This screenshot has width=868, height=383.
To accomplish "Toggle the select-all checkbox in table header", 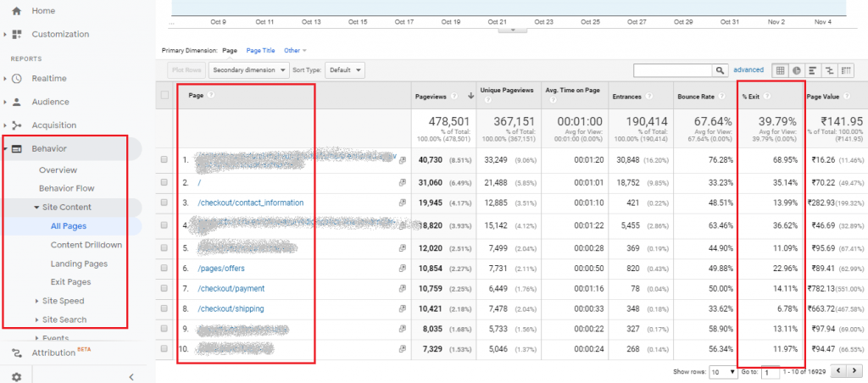I will (164, 95).
